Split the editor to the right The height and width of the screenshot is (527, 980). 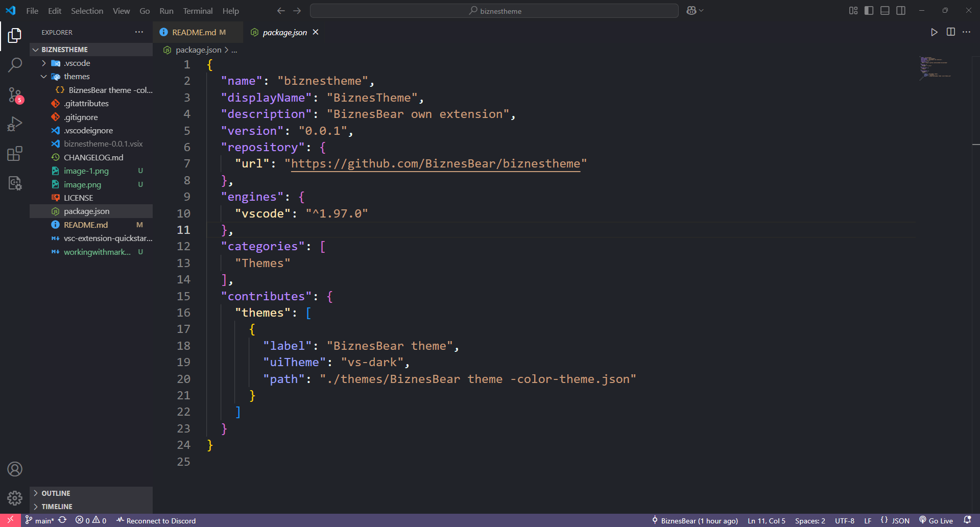click(950, 32)
